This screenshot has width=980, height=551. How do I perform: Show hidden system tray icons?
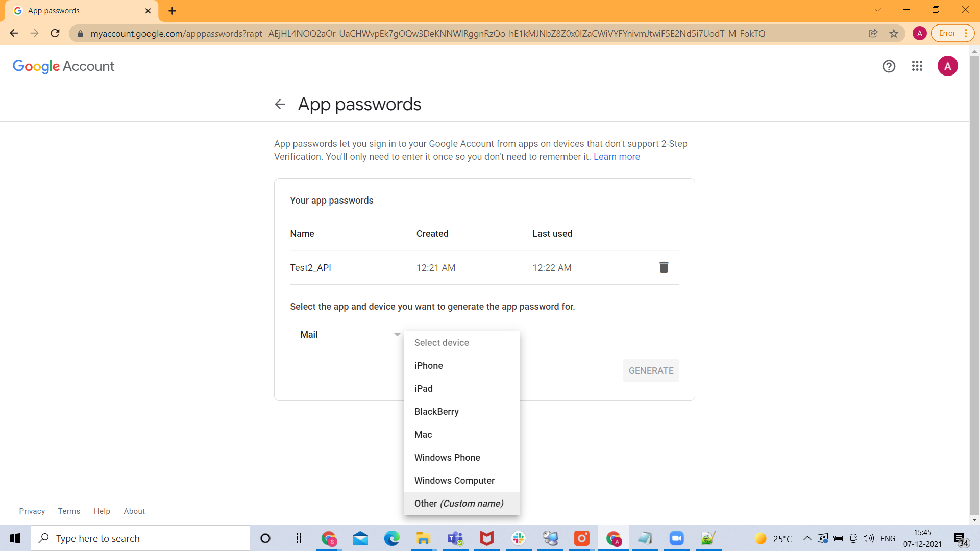coord(807,538)
